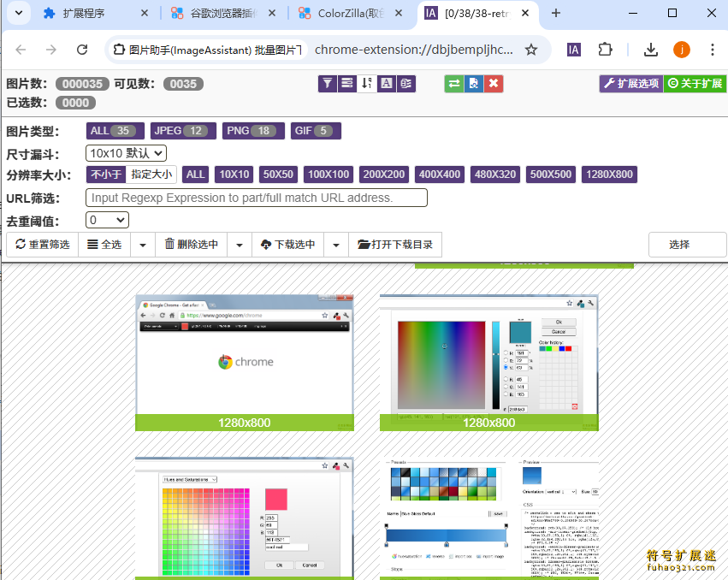Open a new browser tab
This screenshot has height=580, width=728.
tap(556, 14)
